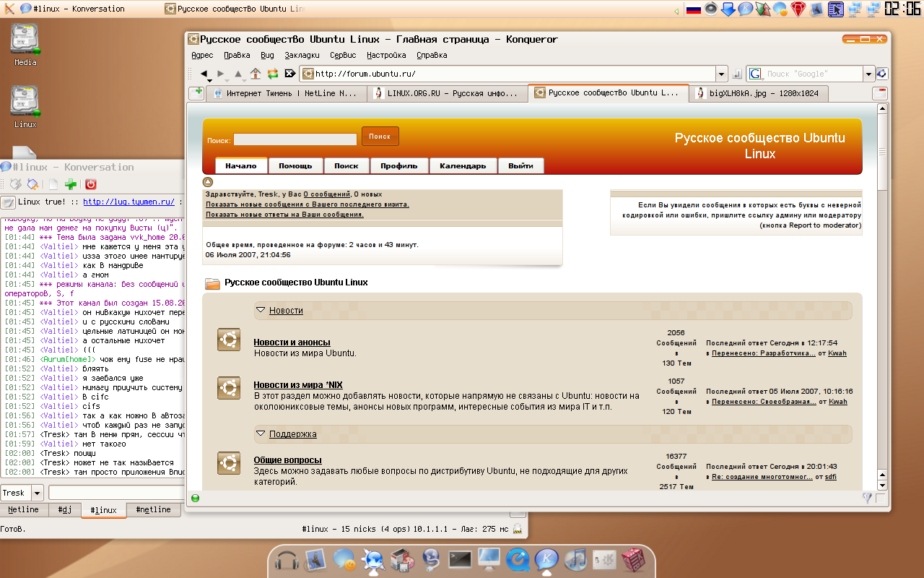
Task: Open the Google search box dropdown arrow
Action: point(869,74)
